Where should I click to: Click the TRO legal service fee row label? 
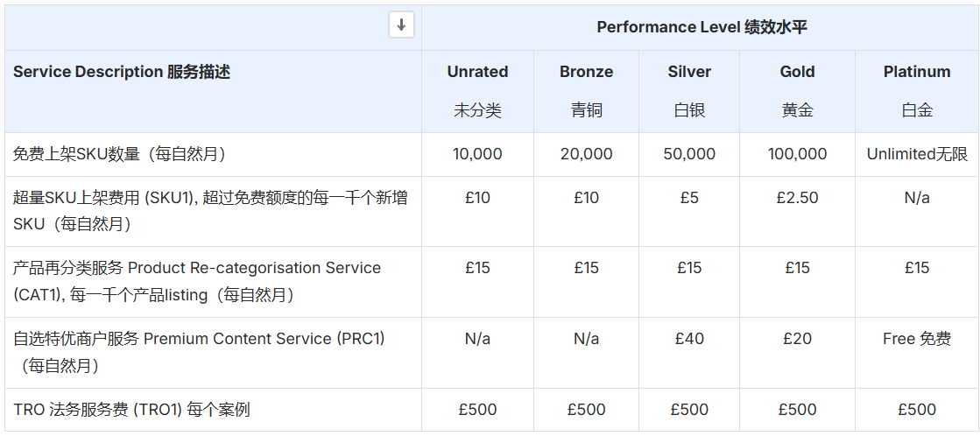(131, 410)
